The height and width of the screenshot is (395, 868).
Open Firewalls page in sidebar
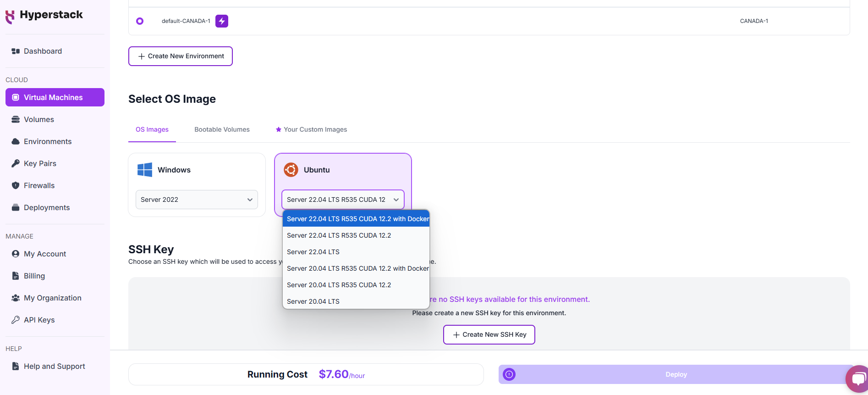click(x=39, y=185)
